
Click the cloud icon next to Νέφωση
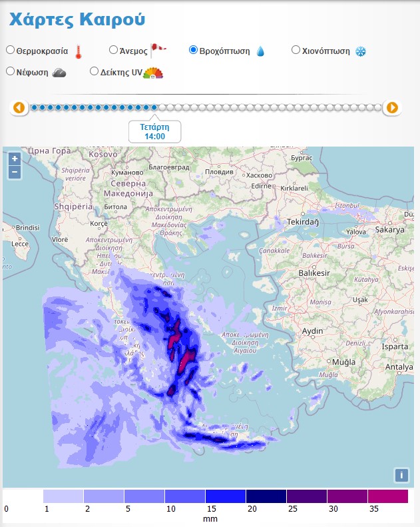(x=59, y=73)
